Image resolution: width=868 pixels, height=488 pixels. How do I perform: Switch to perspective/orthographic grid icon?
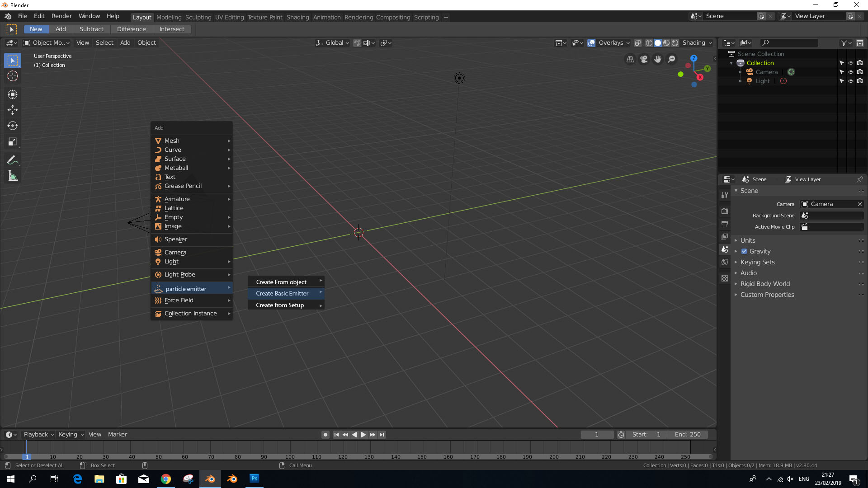pos(630,59)
